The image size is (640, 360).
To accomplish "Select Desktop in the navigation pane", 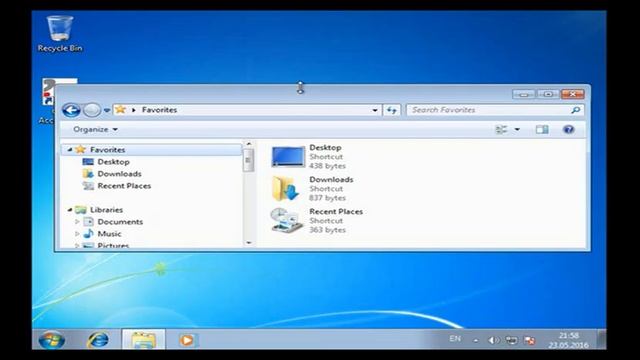I will [x=113, y=162].
